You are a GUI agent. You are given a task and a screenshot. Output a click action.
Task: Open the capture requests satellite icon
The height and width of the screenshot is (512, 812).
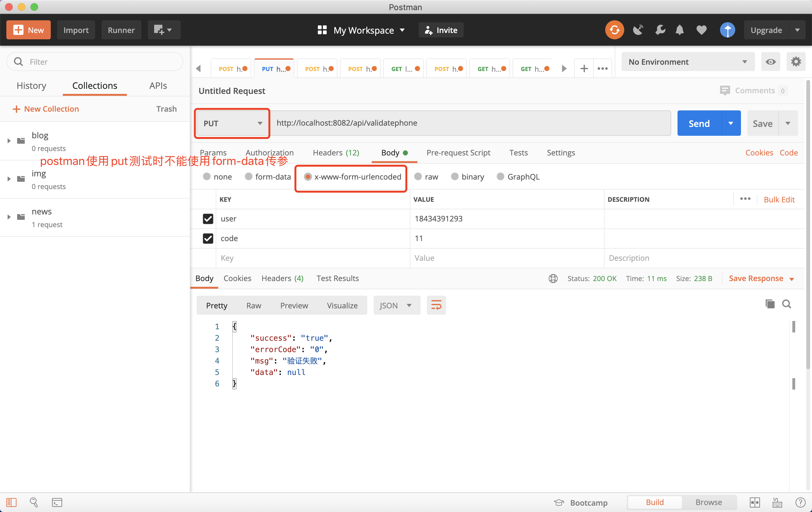pyautogui.click(x=638, y=30)
